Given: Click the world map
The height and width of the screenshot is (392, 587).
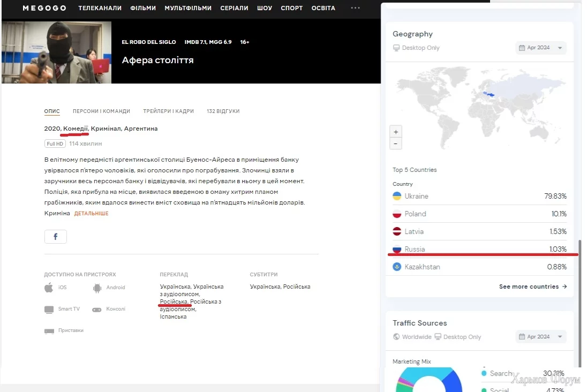Looking at the screenshot, I should click(x=480, y=108).
